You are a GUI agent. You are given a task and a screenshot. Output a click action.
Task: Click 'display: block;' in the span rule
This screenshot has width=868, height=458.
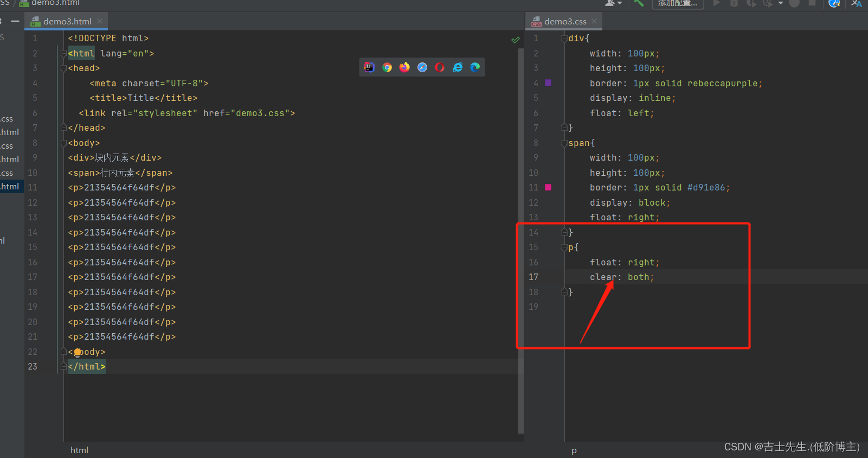(x=630, y=203)
